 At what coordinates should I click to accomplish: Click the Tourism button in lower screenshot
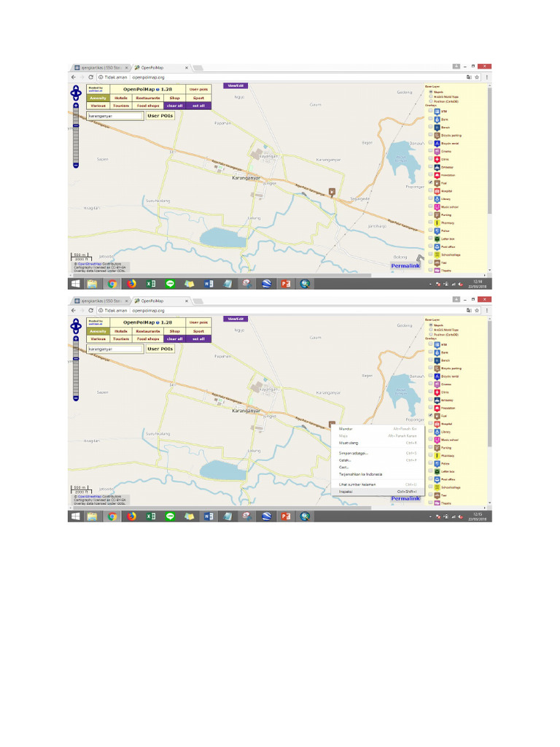pos(121,339)
